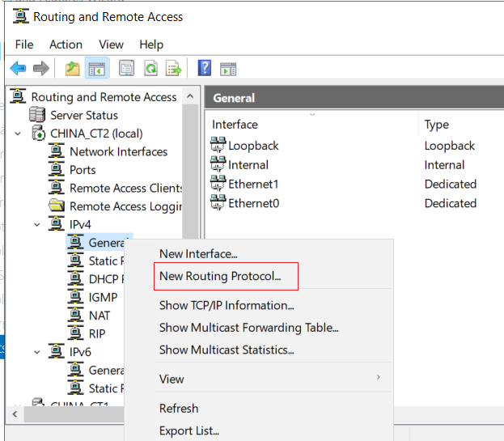Select Show TCP/IP Information menu entry
Viewport: 504px width, 441px height.
[x=227, y=305]
